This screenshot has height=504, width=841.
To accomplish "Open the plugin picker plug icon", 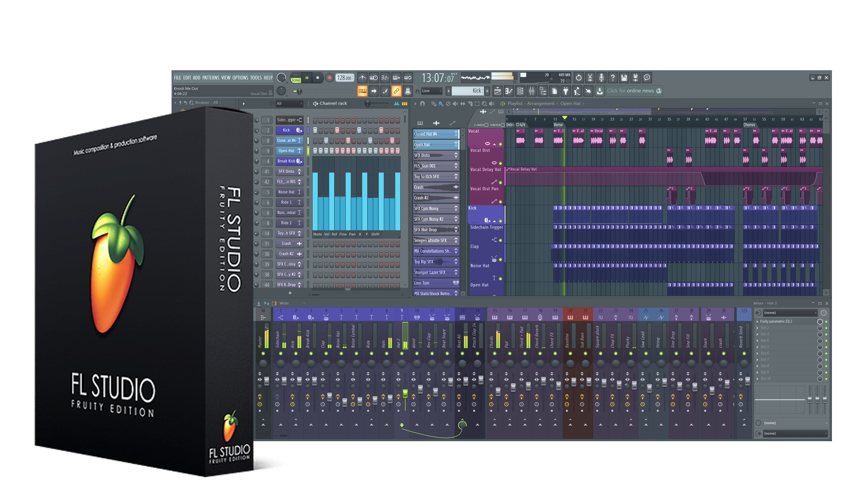I will click(x=565, y=91).
